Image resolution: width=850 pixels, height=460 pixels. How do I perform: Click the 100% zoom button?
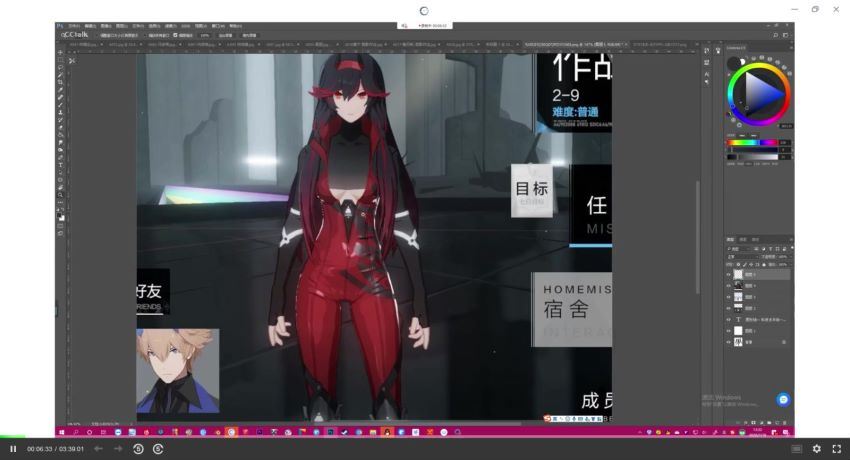pyautogui.click(x=205, y=35)
